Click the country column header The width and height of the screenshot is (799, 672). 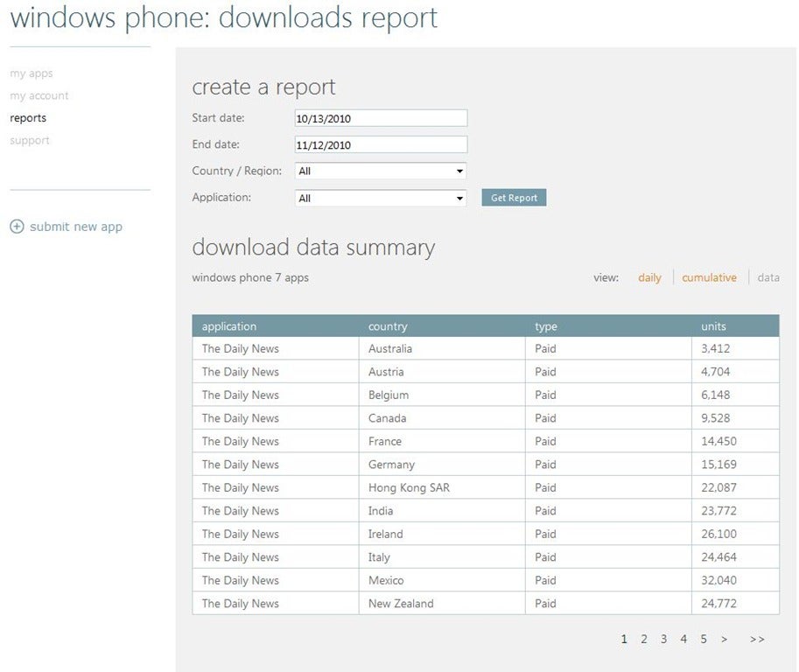(388, 326)
